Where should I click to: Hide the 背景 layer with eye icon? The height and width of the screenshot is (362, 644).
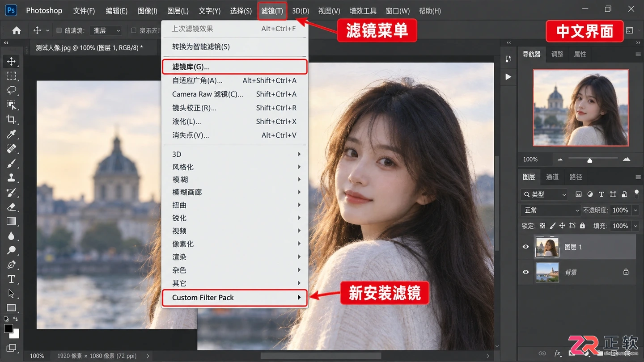526,272
